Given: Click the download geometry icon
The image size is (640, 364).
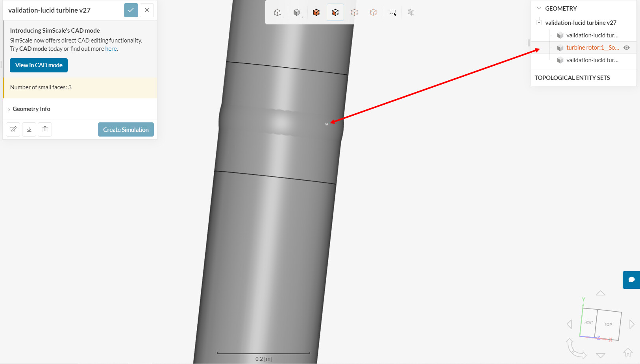Looking at the screenshot, I should pyautogui.click(x=29, y=129).
